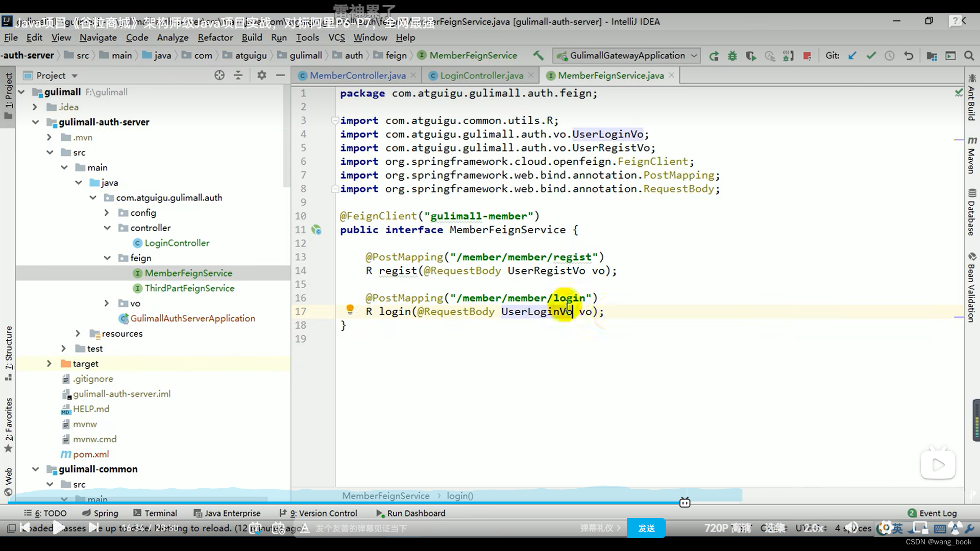
Task: Open the VCS menu
Action: tap(336, 38)
